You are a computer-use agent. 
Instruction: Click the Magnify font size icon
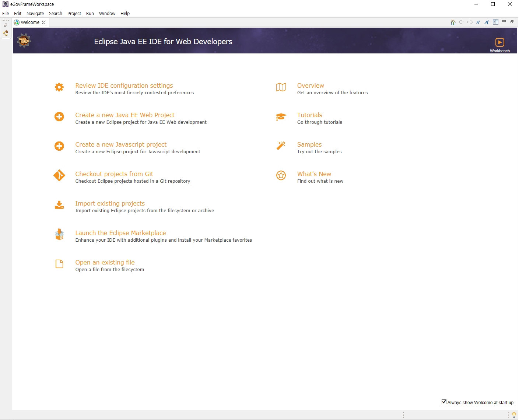pos(487,22)
